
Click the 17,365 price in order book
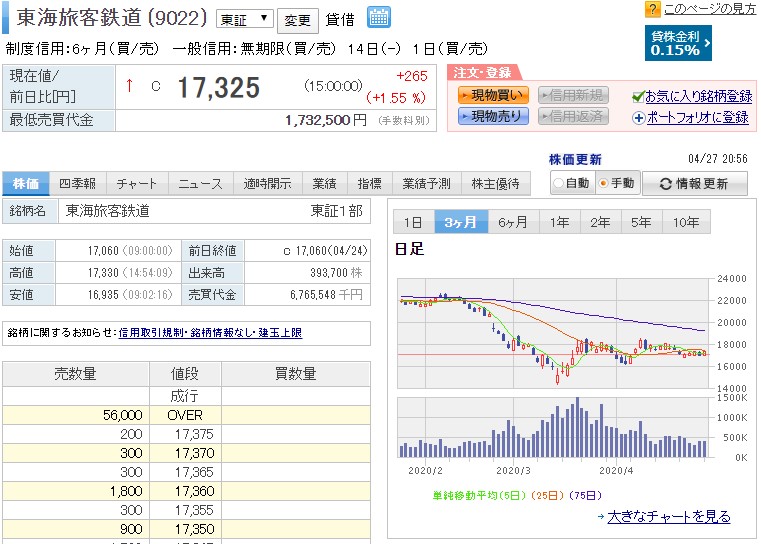point(194,472)
